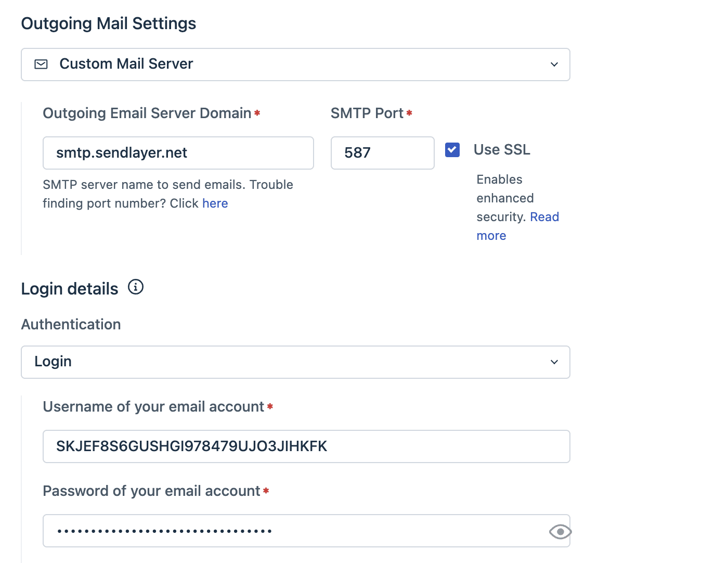Click the eye icon to reveal password
The image size is (728, 563).
(x=560, y=531)
